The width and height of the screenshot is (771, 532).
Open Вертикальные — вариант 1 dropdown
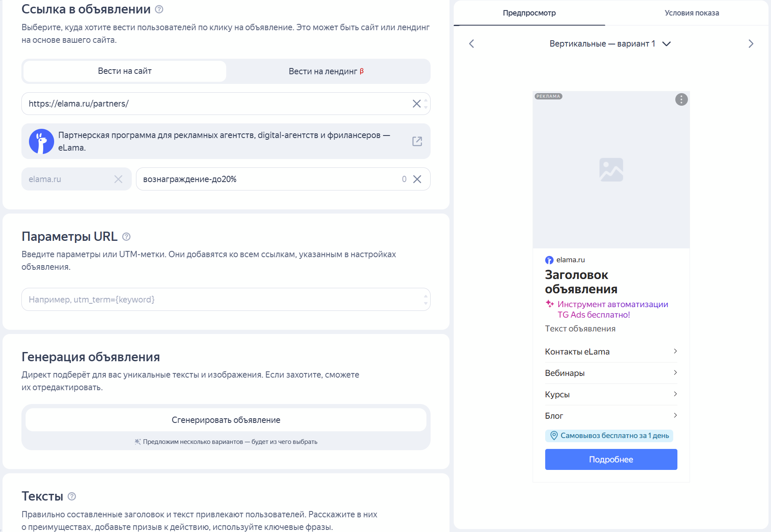[x=610, y=44]
